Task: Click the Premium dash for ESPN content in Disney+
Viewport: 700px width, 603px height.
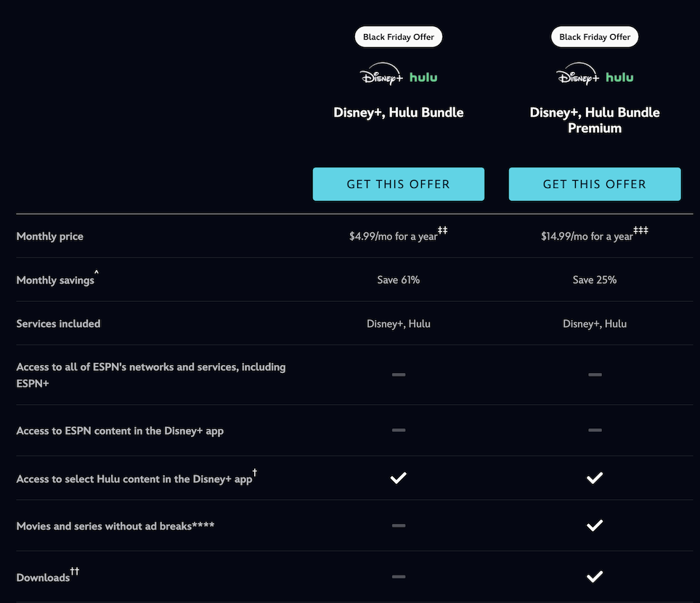Action: (x=595, y=430)
